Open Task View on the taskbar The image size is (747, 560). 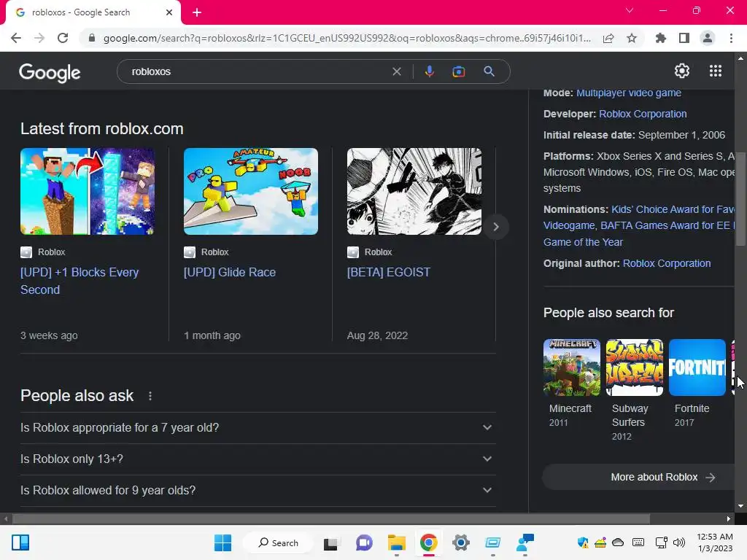(330, 543)
